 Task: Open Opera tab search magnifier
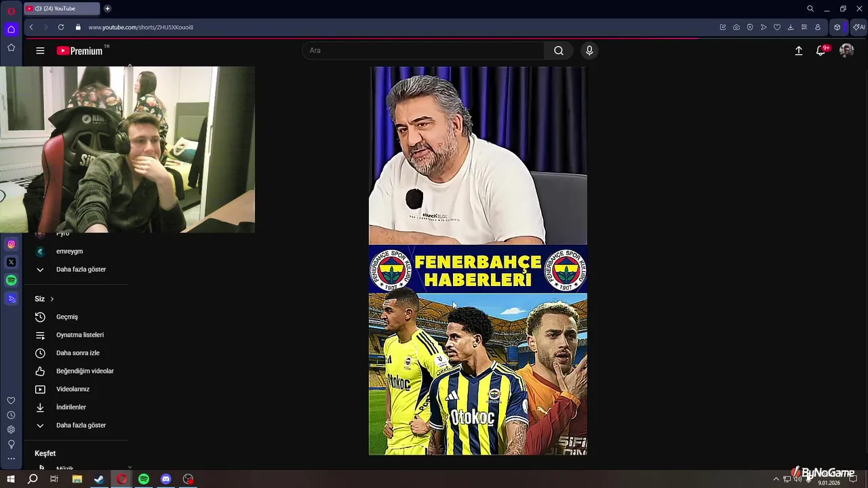(x=810, y=9)
